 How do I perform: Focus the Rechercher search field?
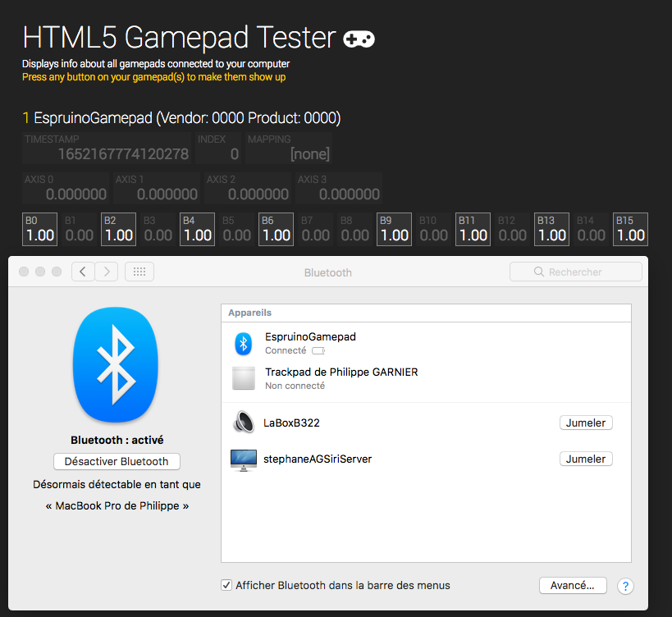click(575, 272)
